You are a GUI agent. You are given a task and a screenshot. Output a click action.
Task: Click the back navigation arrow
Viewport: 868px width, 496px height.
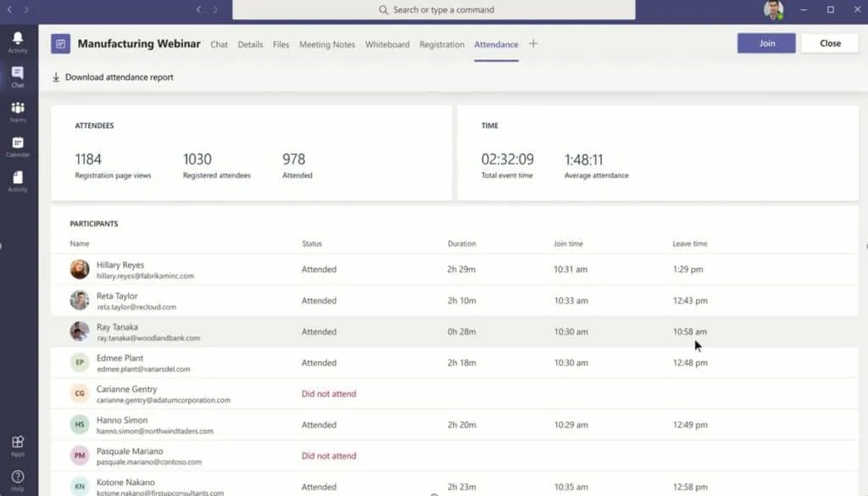198,10
